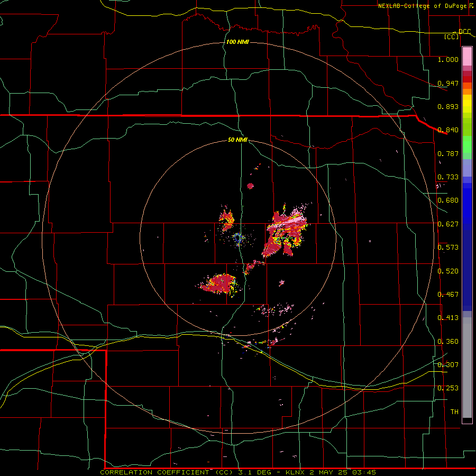Screen dimensions: 476x476
Task: Select the 0.360 scale value
Action: tap(448, 342)
